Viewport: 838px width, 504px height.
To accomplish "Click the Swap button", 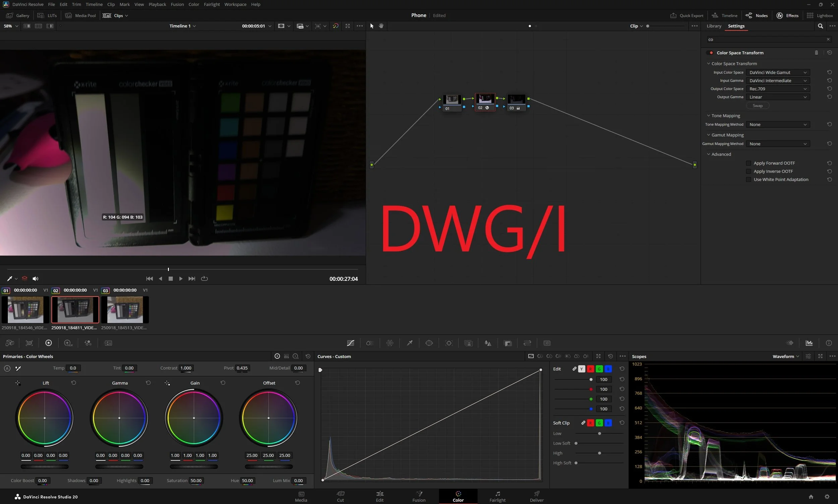I will (757, 106).
